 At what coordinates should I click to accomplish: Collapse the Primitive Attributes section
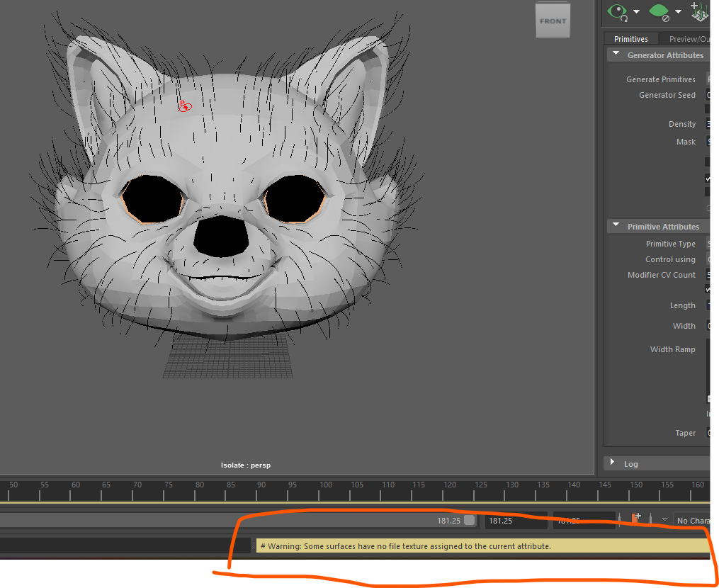point(614,226)
